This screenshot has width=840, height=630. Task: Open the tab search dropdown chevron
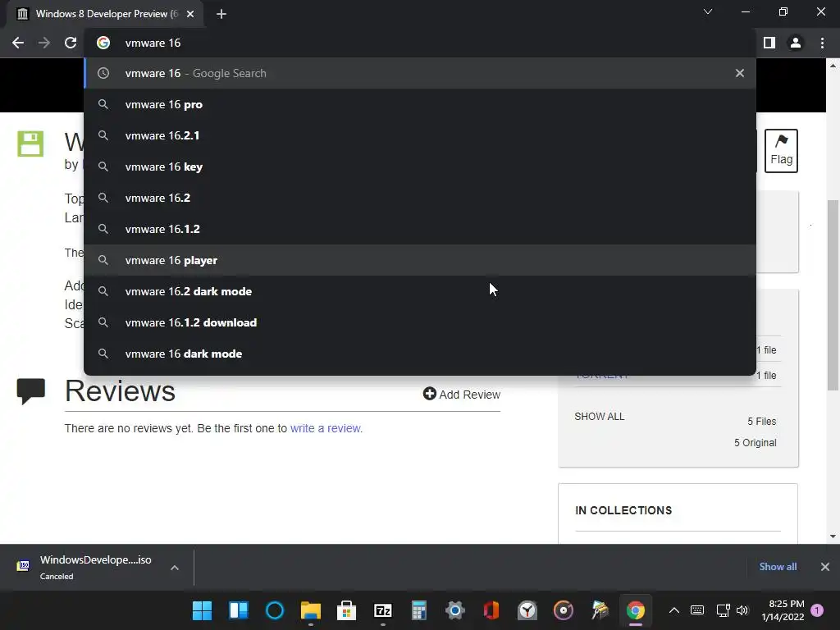pos(708,11)
